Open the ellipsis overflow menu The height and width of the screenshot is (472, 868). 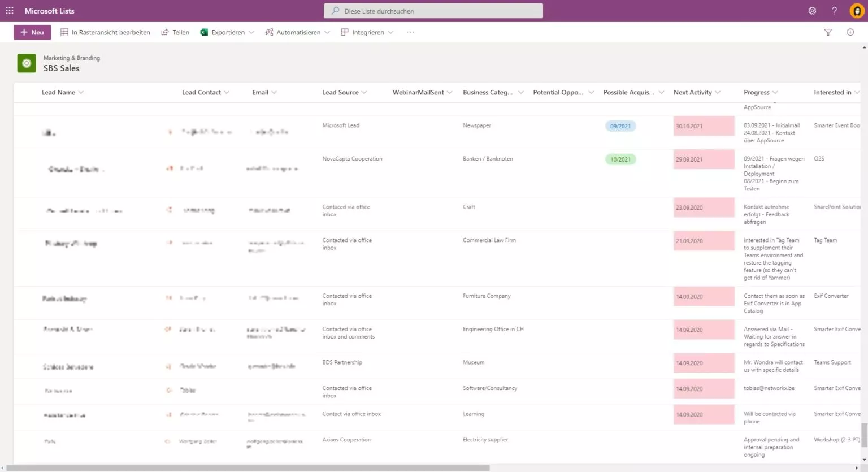click(410, 32)
